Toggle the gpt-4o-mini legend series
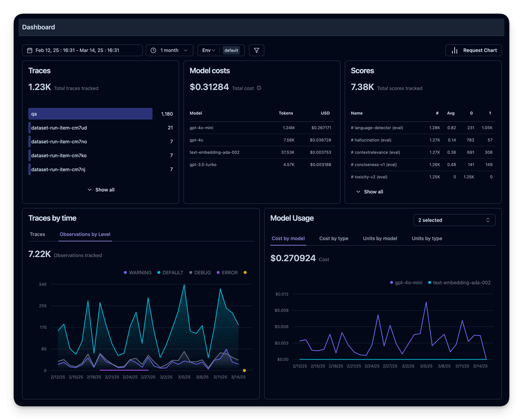Viewport: 523px width, 420px height. tap(406, 283)
